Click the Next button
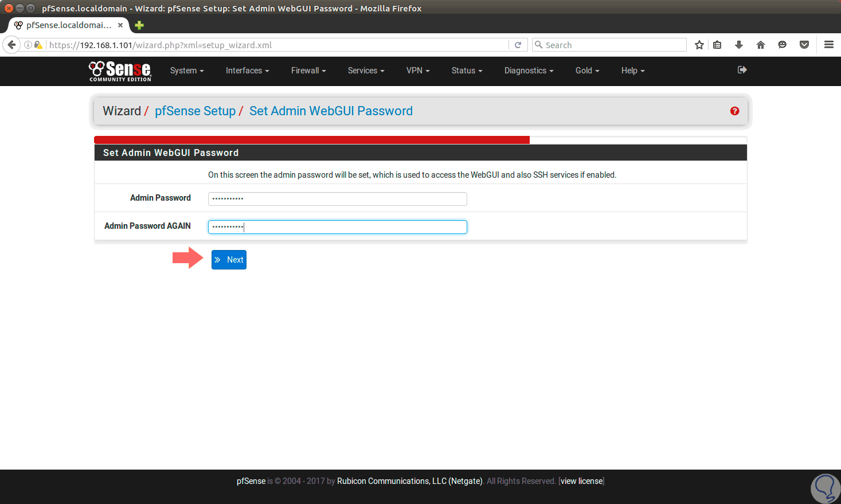This screenshot has width=841, height=504. click(x=229, y=260)
